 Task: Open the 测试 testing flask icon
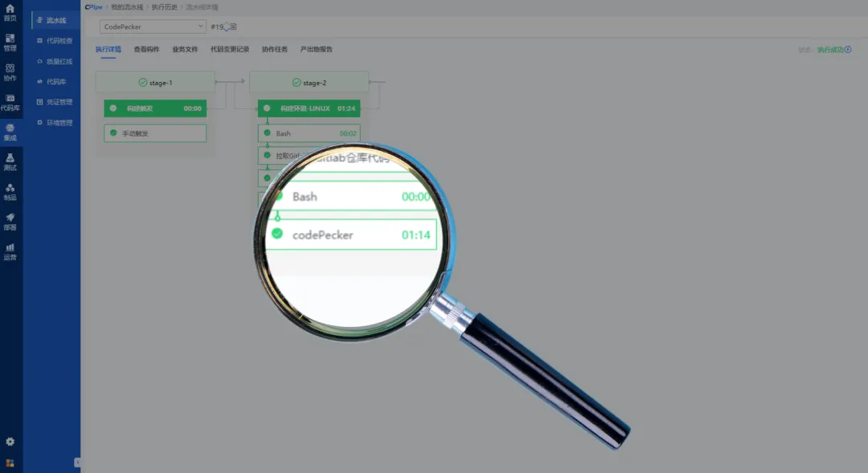(x=10, y=157)
